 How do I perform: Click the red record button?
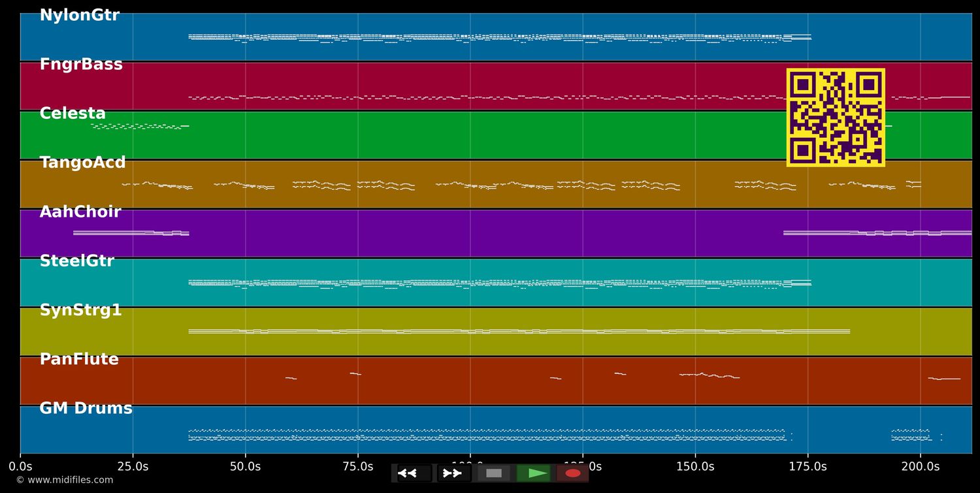coord(573,473)
